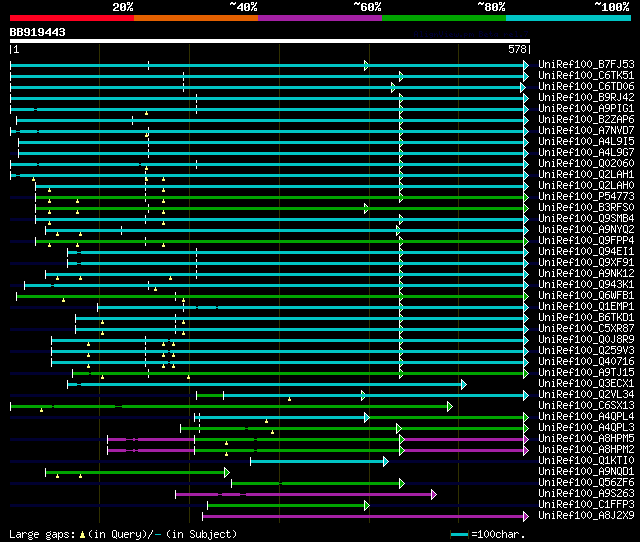Click the white BB919443 query bar
Screen dimensions: 640x542
tap(270, 41)
